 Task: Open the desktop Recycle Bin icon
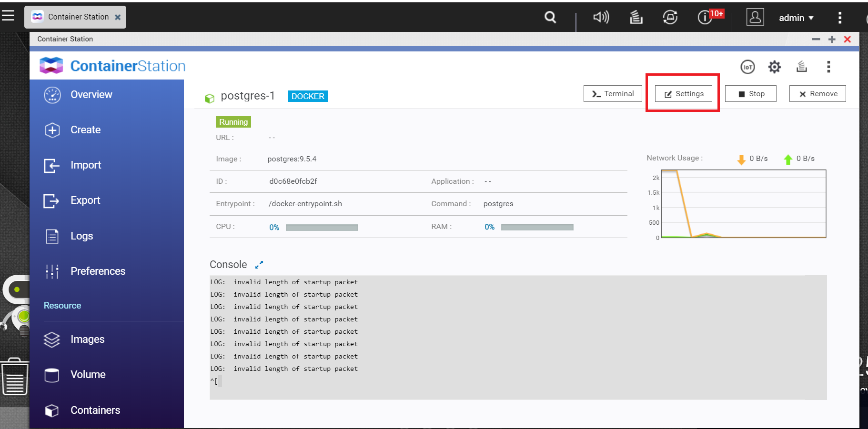[x=14, y=376]
